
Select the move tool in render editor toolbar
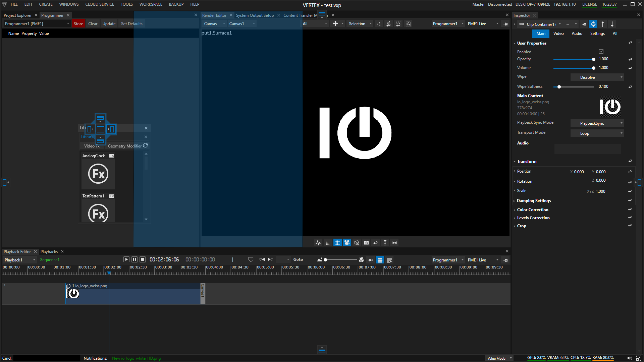coord(335,24)
